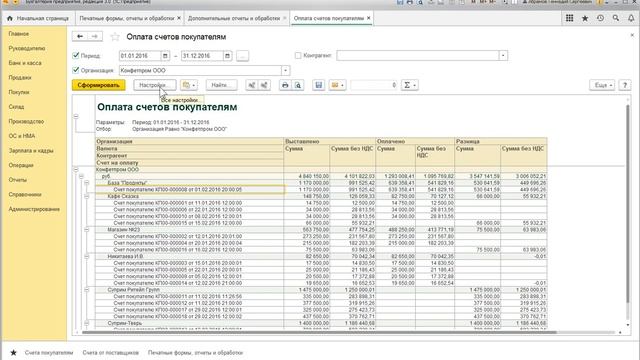Open report variants dropdown icon
The width and height of the screenshot is (640, 360).
click(x=189, y=85)
